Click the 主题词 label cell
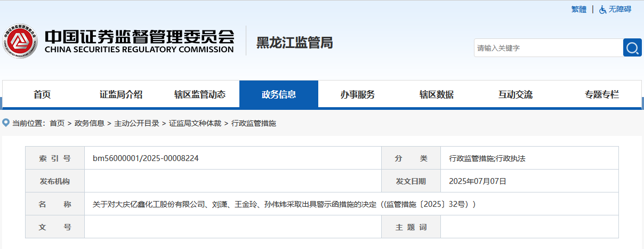 [x=411, y=227]
